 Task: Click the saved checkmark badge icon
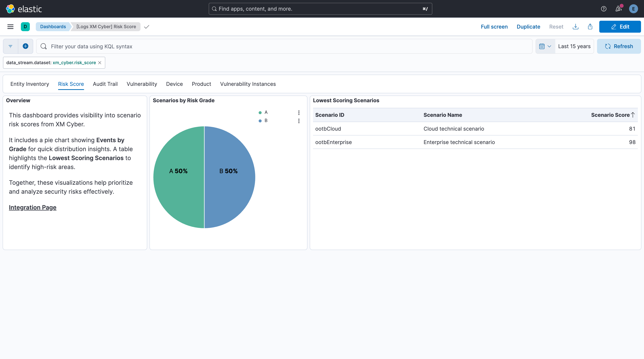147,26
